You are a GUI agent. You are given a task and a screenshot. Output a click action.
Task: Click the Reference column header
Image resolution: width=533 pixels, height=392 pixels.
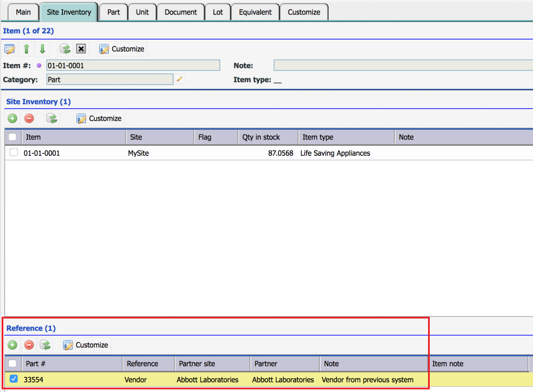point(149,364)
